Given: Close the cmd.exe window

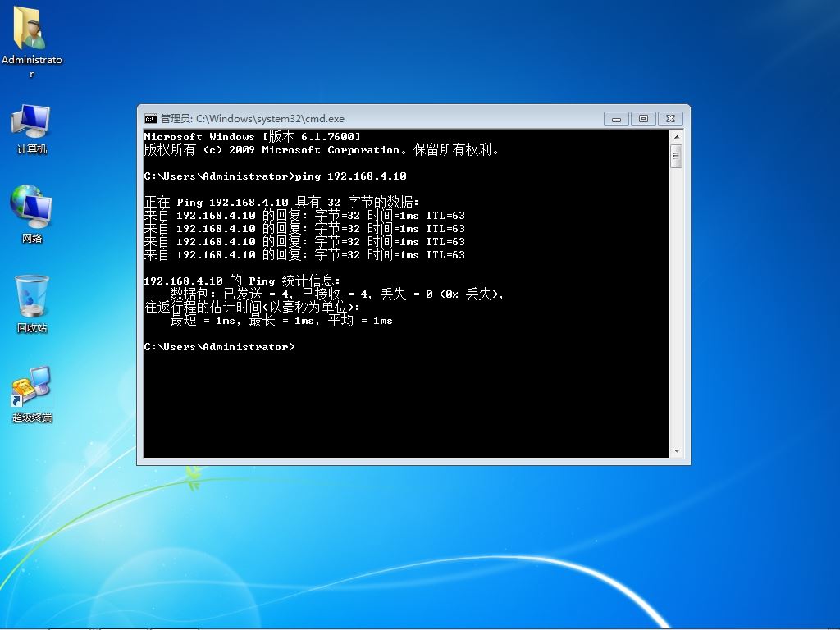Looking at the screenshot, I should 670,118.
